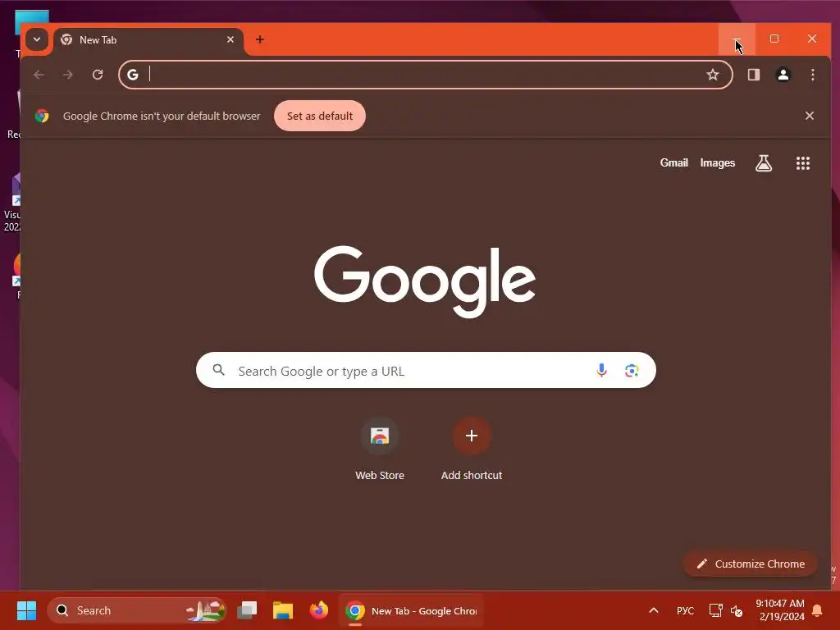Reload the page
This screenshot has width=840, height=630.
(x=98, y=75)
